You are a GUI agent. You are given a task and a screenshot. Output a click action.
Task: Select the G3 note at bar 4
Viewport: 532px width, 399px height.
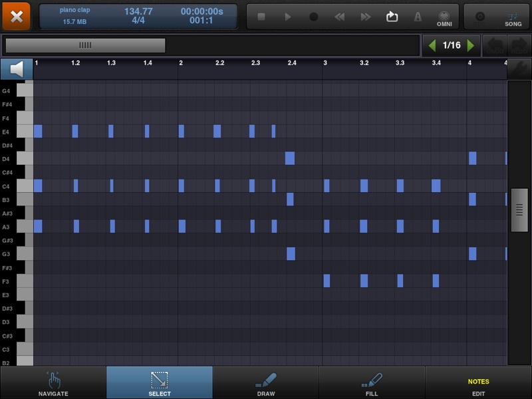pyautogui.click(x=473, y=254)
